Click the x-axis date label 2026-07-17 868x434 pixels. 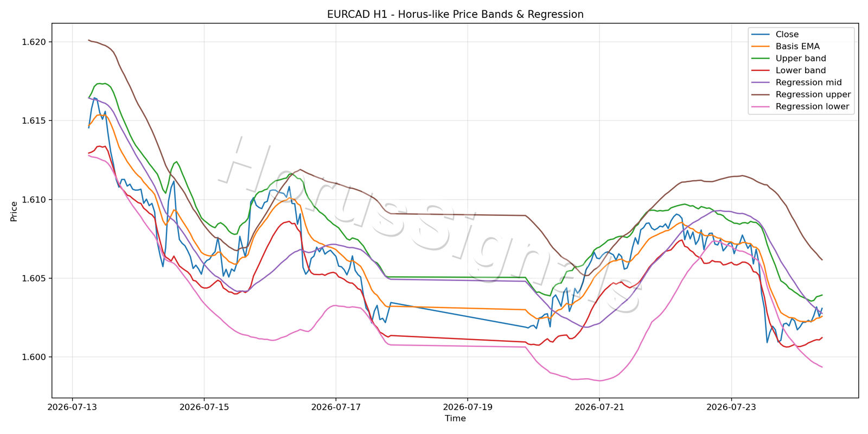coord(336,406)
